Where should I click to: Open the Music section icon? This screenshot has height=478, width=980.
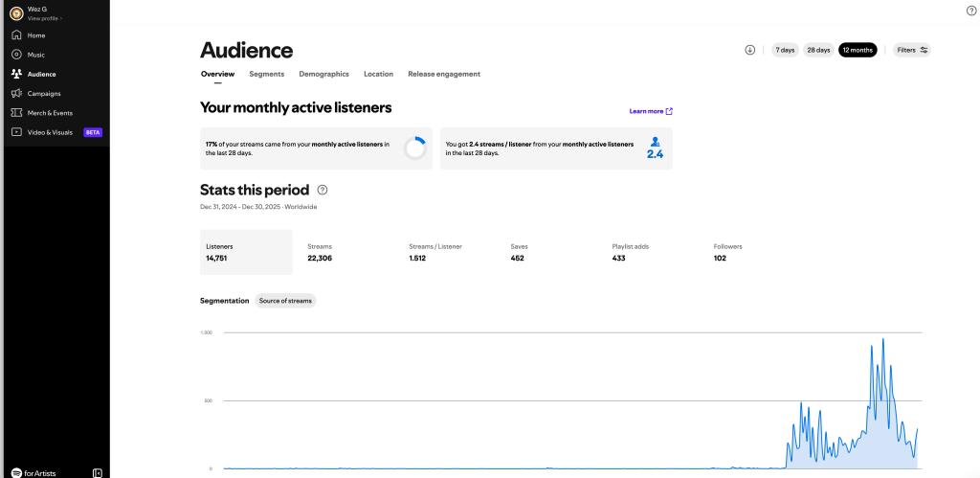pyautogui.click(x=17, y=55)
